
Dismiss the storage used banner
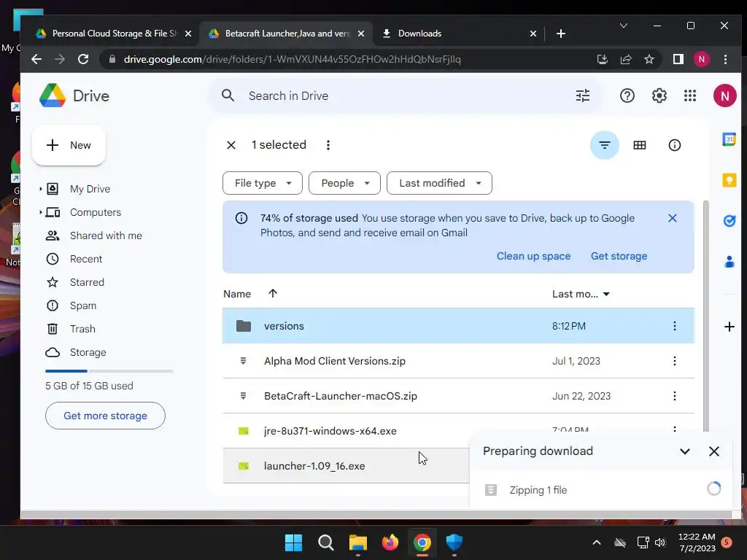(672, 218)
